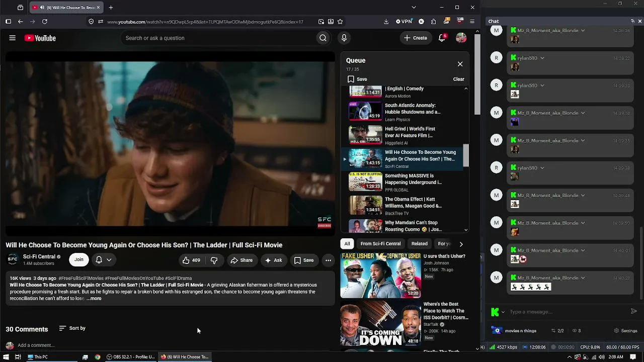Open OBS 32.2.1 from the taskbar
Image resolution: width=644 pixels, height=362 pixels.
click(130, 357)
